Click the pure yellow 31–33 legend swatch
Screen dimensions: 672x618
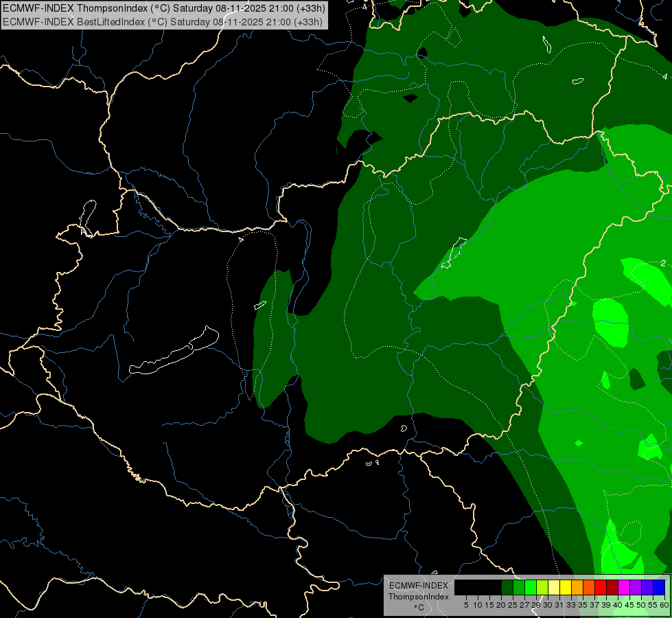click(566, 587)
